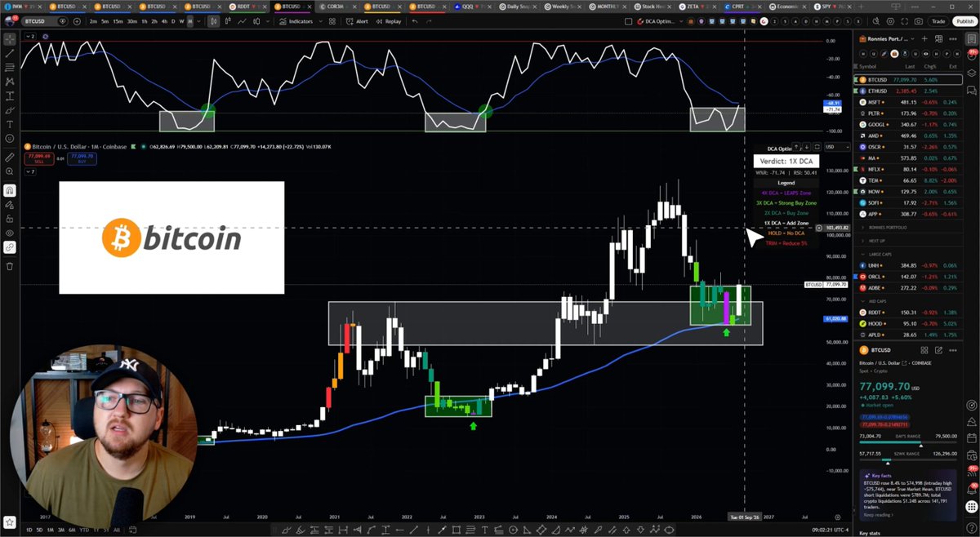
Task: Select ETHUSD in the watchlist
Action: pyautogui.click(x=906, y=91)
